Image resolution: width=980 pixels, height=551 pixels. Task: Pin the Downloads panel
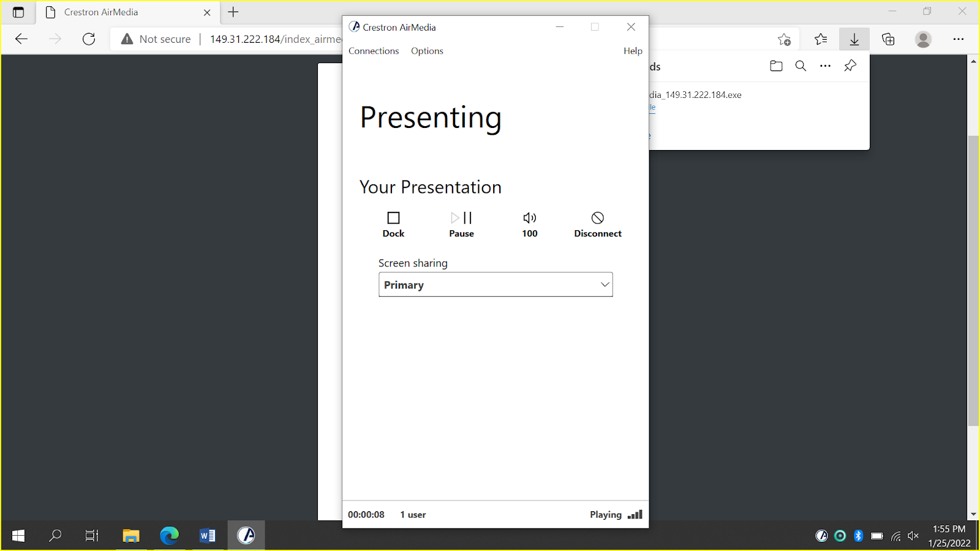point(850,66)
